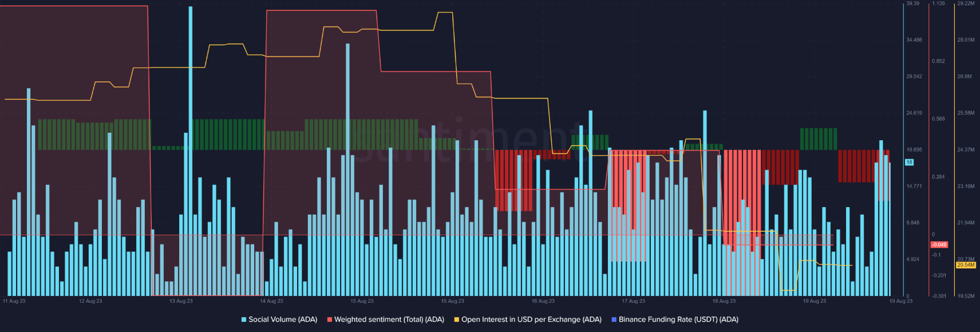Screen dimensions: 980x332
Task: Click the yellow 20.54M value badge
Action: coord(966,265)
